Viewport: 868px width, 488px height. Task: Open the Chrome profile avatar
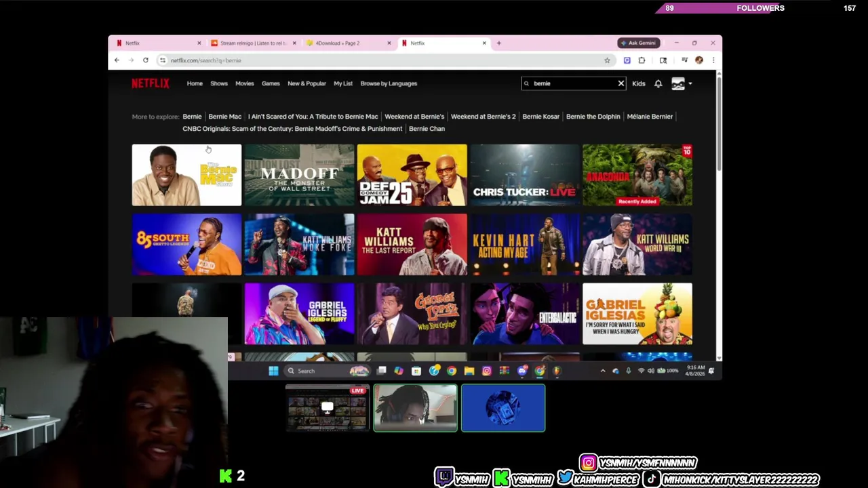[699, 60]
